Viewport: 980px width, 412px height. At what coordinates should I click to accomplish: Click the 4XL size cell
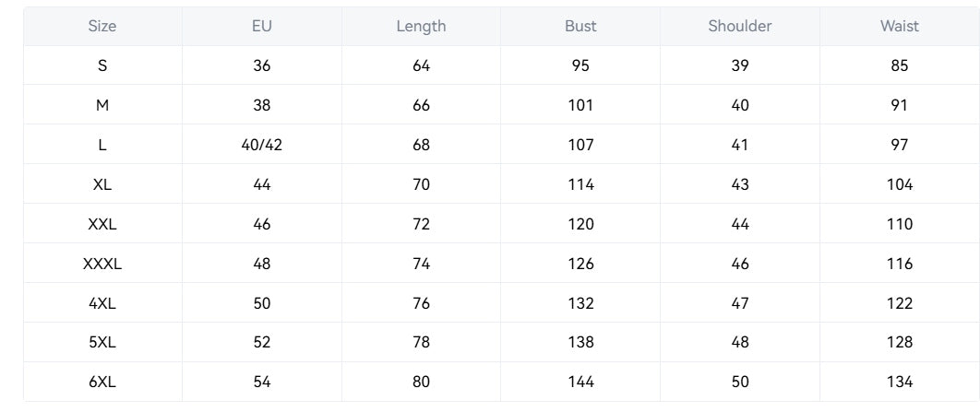102,303
